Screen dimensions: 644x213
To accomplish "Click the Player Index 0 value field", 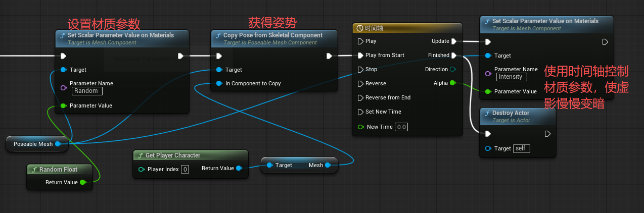I will click(x=185, y=169).
